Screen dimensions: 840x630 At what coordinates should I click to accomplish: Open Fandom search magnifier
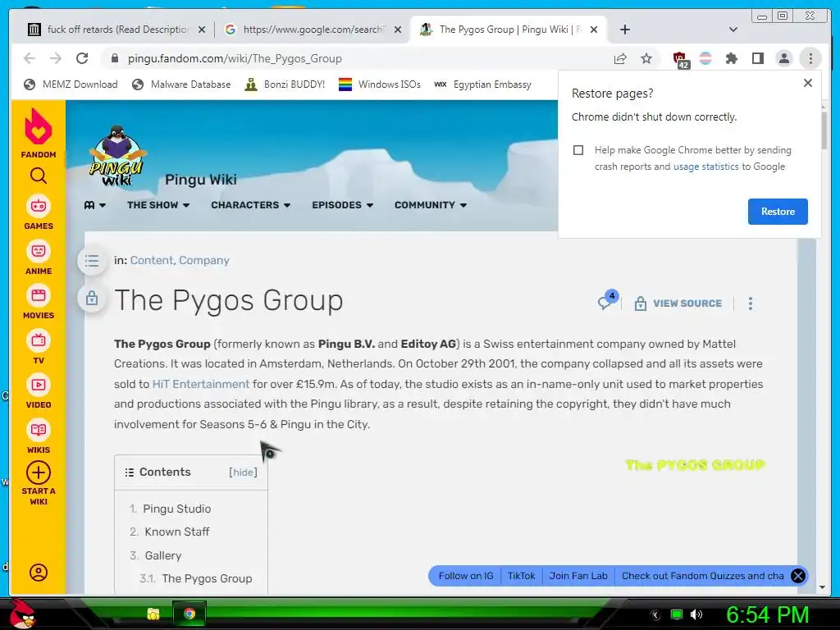click(39, 176)
